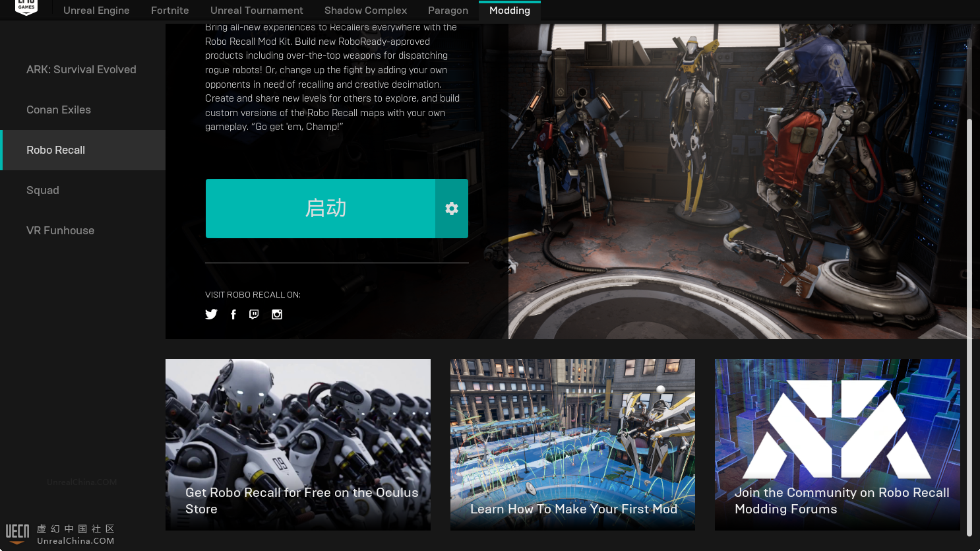The height and width of the screenshot is (551, 980).
Task: Click the vertical page scrollbar
Action: 969,327
